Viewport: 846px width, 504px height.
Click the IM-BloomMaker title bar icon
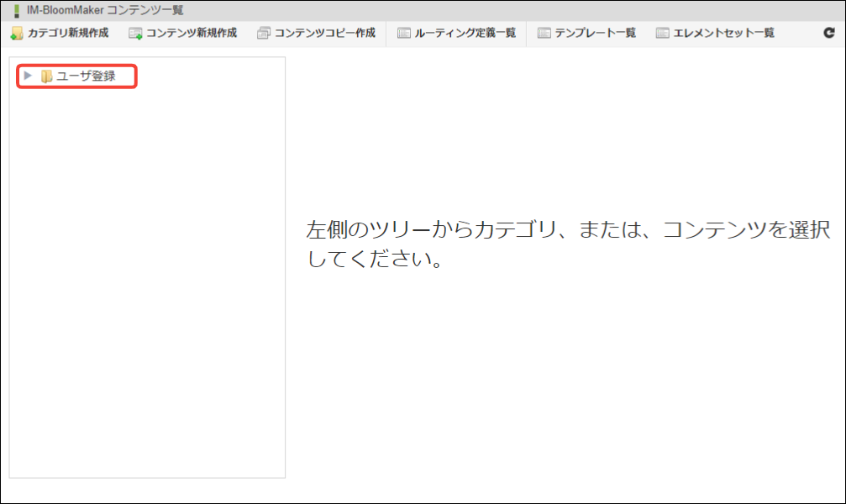[17, 11]
